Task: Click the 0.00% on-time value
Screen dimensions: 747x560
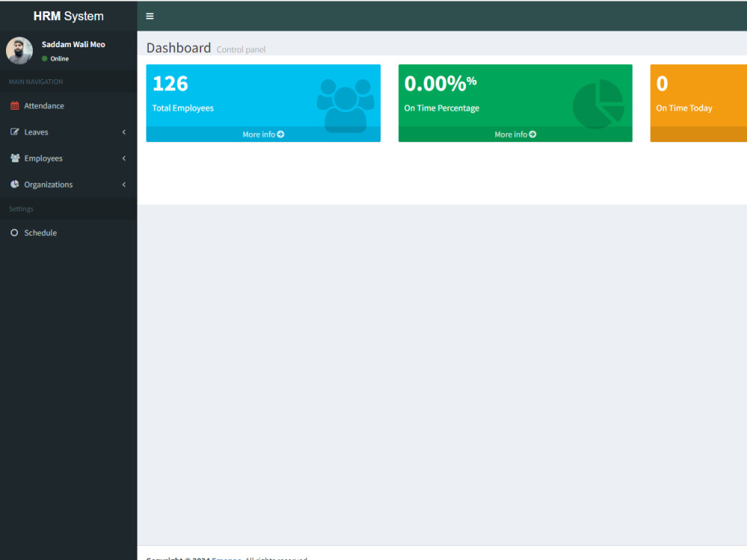Action: pos(440,84)
